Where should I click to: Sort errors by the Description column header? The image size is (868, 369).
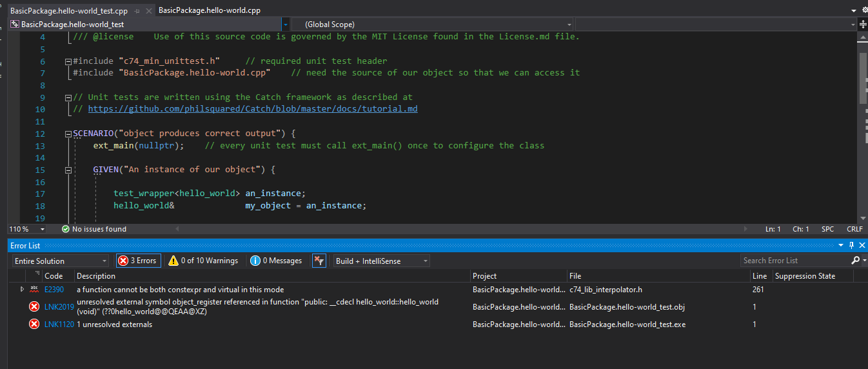click(x=96, y=276)
